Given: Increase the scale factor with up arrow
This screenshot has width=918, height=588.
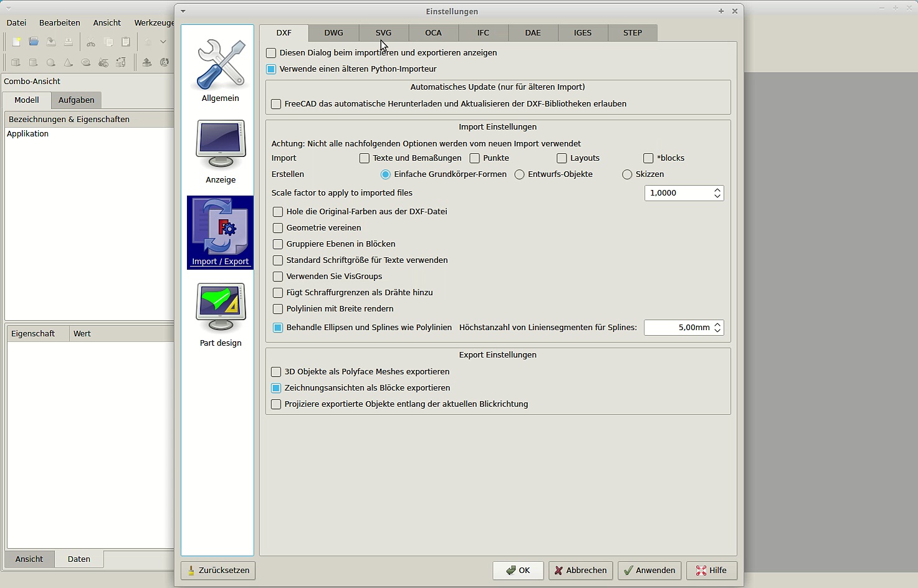Looking at the screenshot, I should click(717, 190).
